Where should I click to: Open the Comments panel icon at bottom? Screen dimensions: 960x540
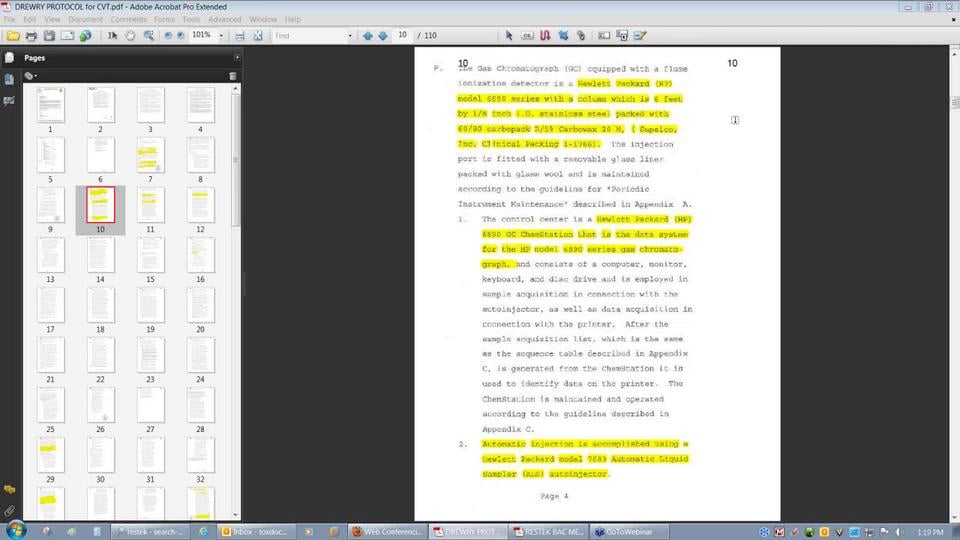(x=9, y=489)
